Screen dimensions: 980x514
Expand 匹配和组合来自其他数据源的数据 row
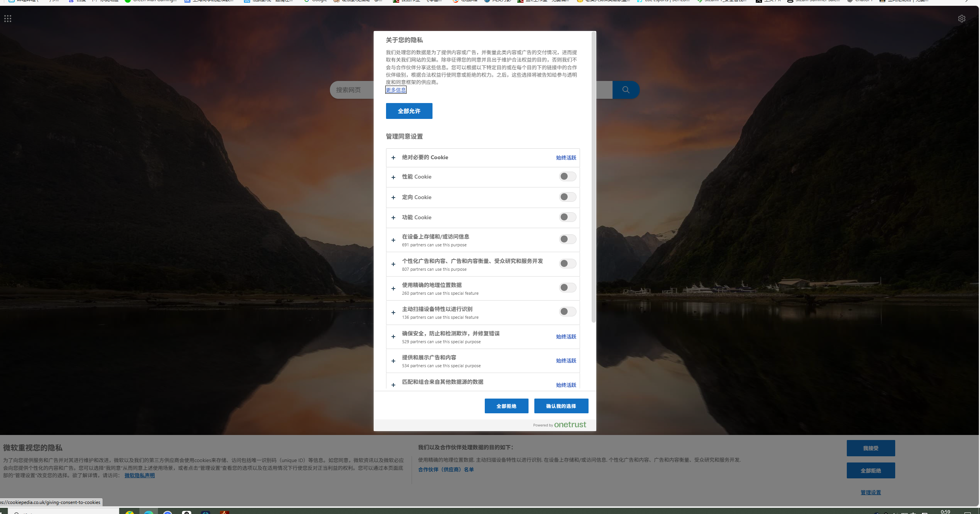pos(393,385)
